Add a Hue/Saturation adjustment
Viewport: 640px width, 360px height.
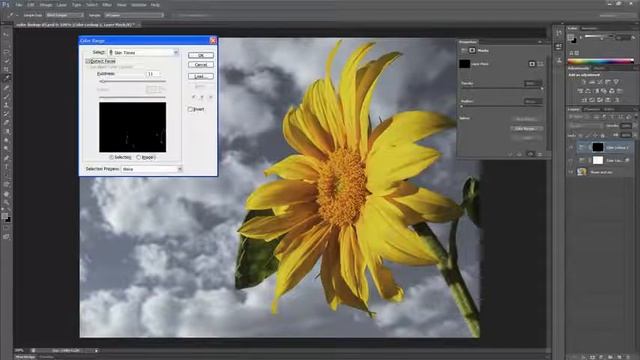pos(580,91)
